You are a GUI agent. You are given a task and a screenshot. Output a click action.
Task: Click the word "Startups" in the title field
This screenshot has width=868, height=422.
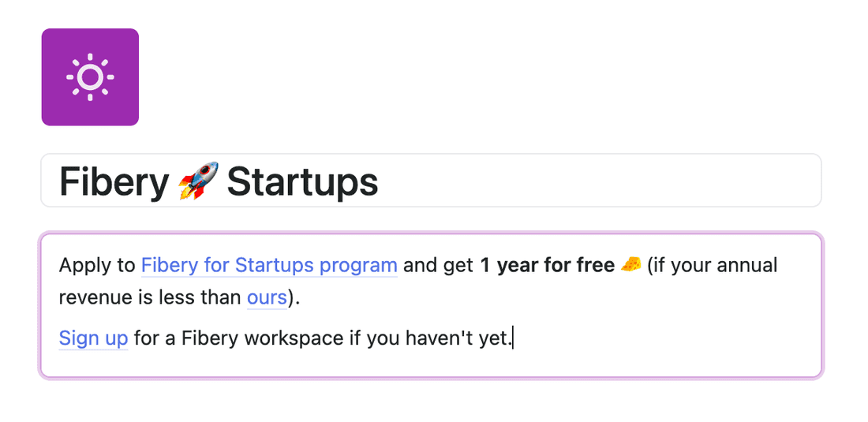pos(302,181)
